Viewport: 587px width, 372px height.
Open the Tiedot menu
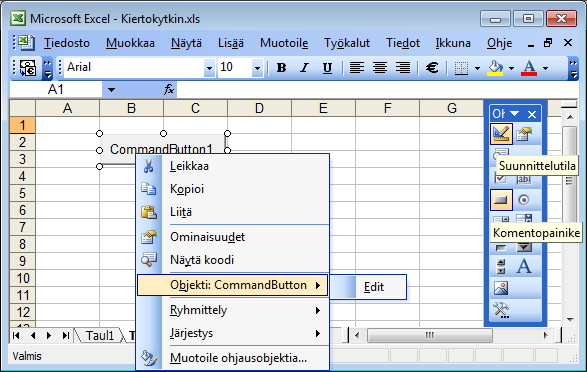[403, 43]
